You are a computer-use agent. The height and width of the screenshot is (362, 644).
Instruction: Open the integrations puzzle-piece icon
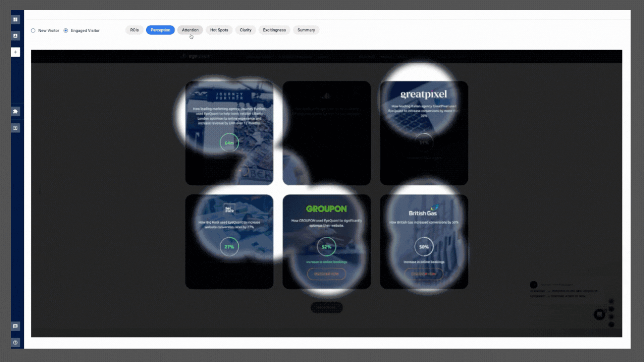click(x=15, y=111)
